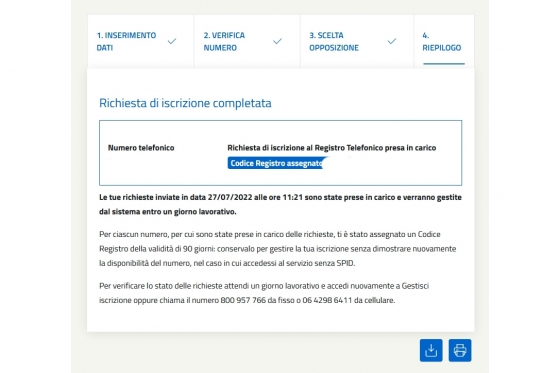Click the print icon button
The width and height of the screenshot is (560, 373).
[x=460, y=350]
